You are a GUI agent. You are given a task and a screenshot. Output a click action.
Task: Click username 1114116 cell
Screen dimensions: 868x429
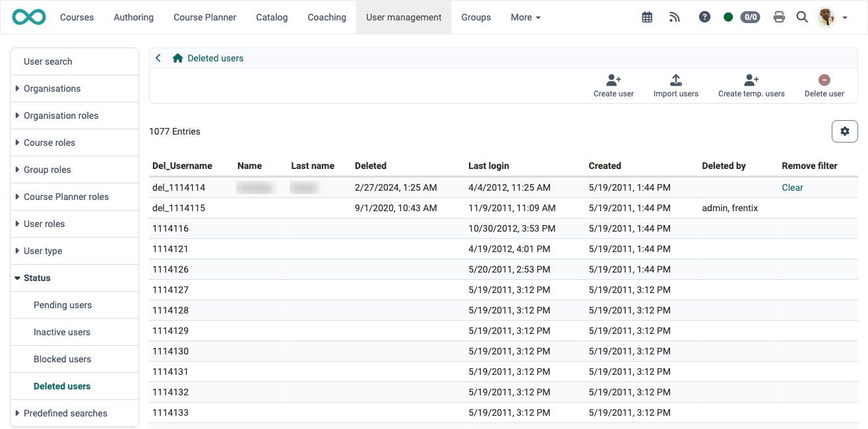click(170, 228)
